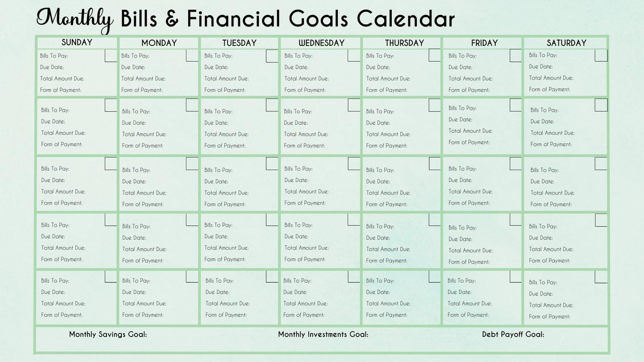Click "Total Amount Due:" in third-week Thursday cell

pos(388,193)
